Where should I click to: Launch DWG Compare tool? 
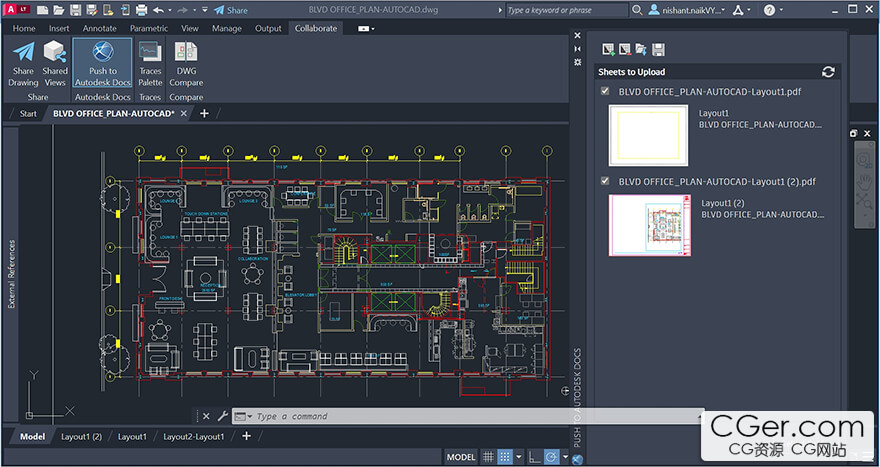click(186, 64)
